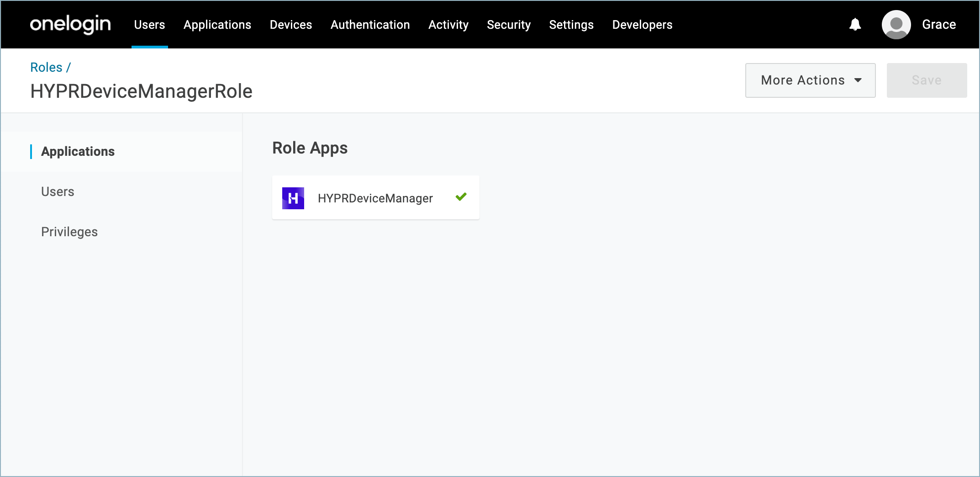Image resolution: width=980 pixels, height=477 pixels.
Task: Open the Devices menu
Action: pos(291,25)
